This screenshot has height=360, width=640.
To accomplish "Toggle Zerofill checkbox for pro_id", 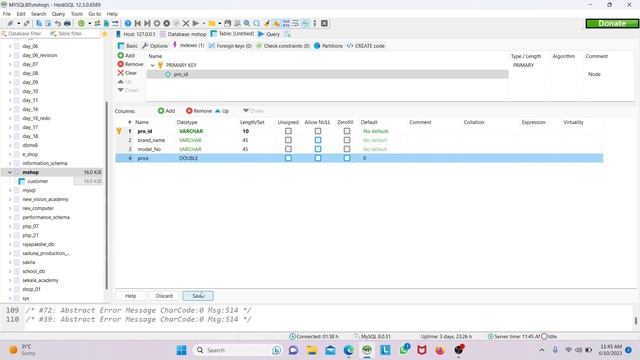I will tap(347, 131).
